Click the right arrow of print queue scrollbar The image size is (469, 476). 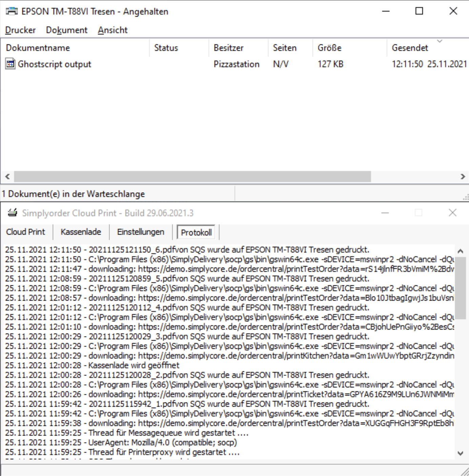pyautogui.click(x=463, y=176)
